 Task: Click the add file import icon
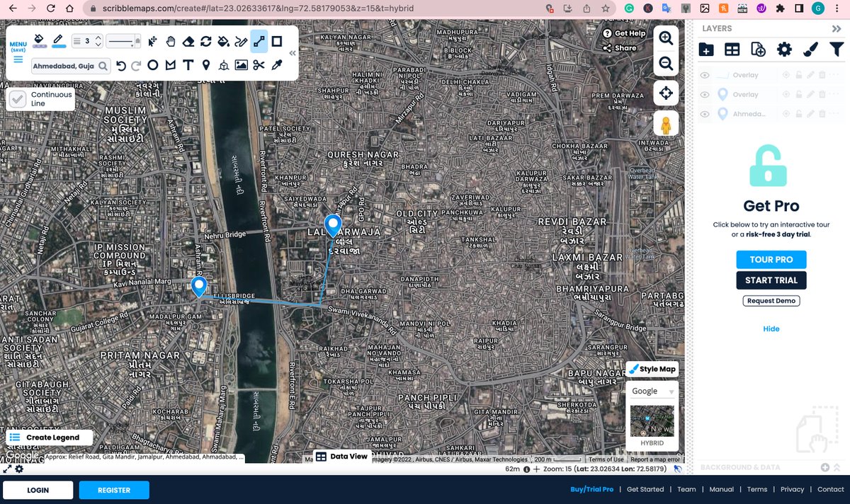758,50
